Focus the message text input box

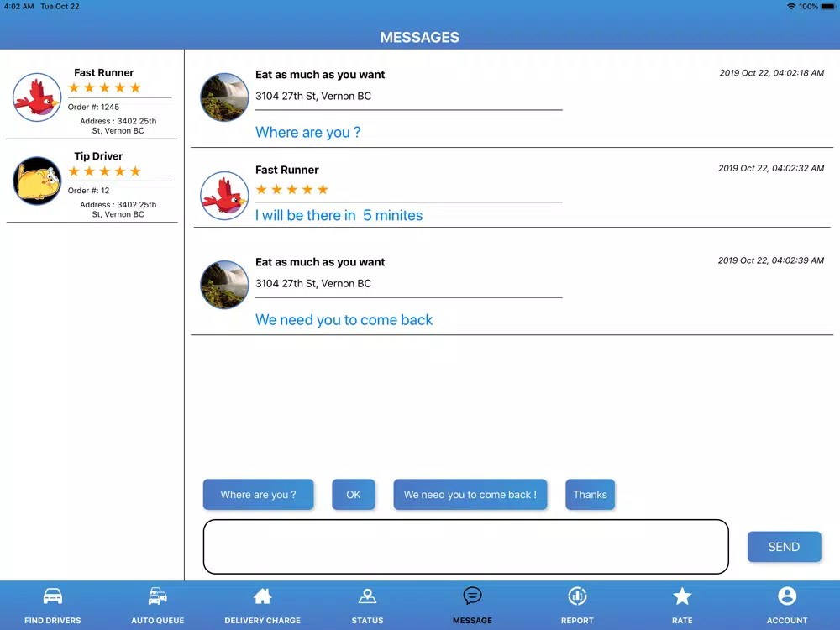pyautogui.click(x=466, y=547)
